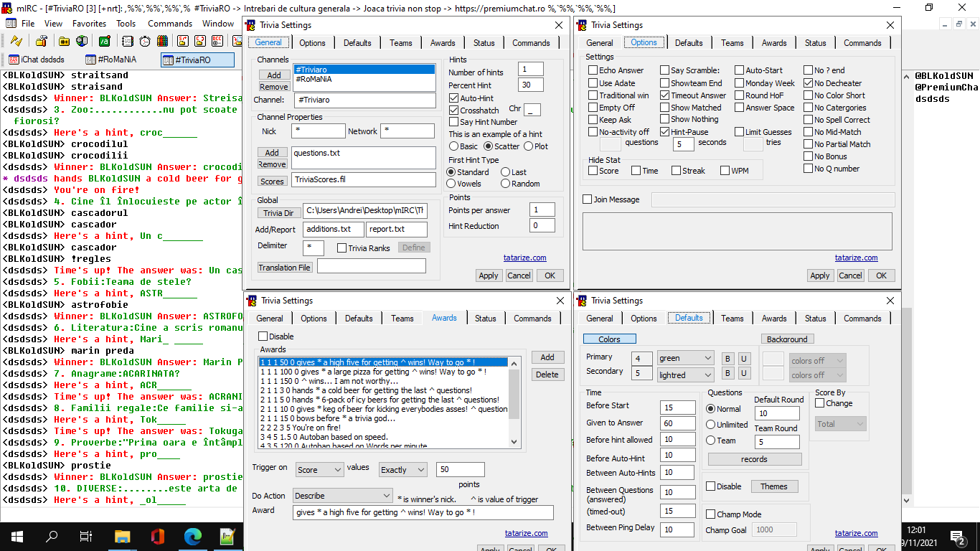Screen dimensions: 980x551
Task: Toggle the Hint-Pause checkbox
Action: 665,132
